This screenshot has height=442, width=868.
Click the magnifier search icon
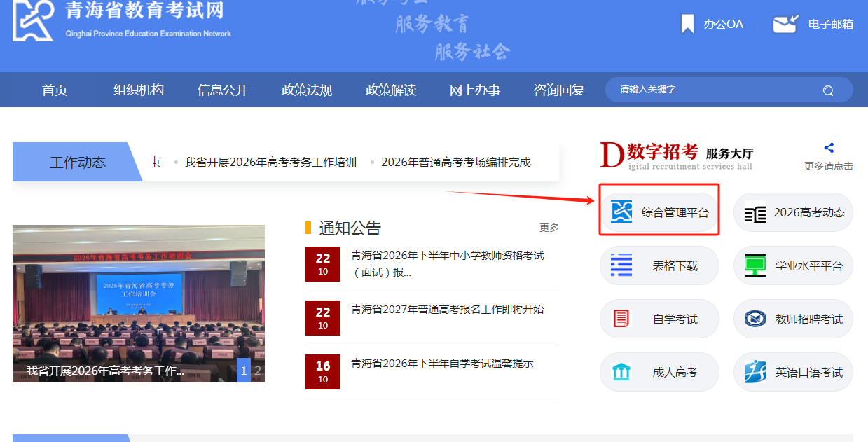click(828, 90)
